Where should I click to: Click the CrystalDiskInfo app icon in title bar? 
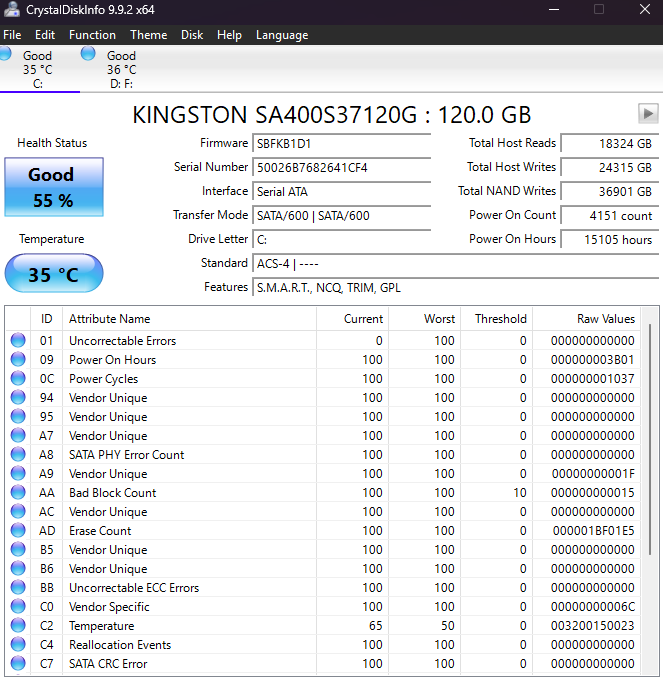[11, 10]
